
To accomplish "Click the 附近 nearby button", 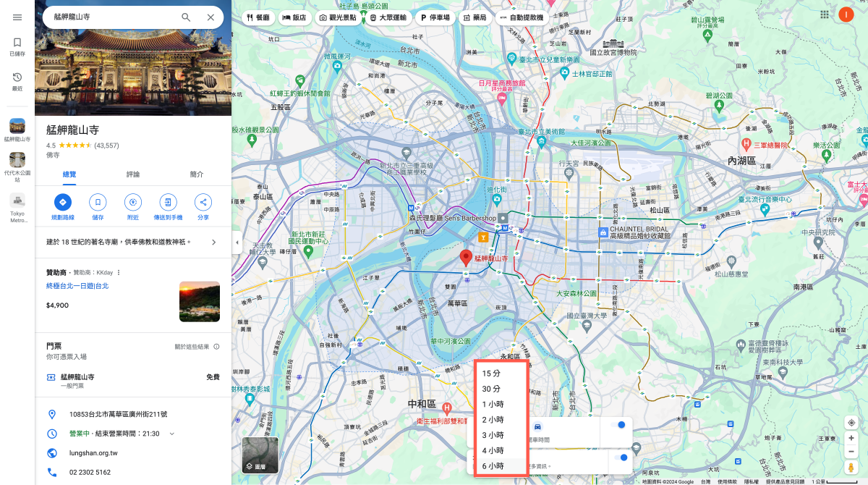I will [x=133, y=208].
